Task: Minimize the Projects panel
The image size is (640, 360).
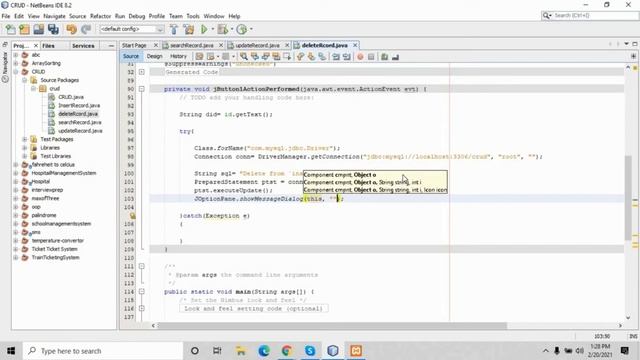Action: pos(111,46)
